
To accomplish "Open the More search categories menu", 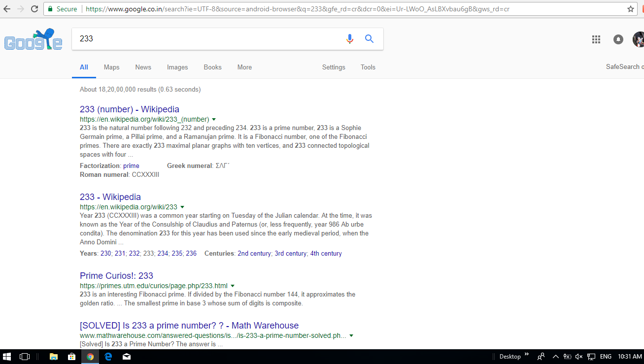I will pyautogui.click(x=244, y=67).
